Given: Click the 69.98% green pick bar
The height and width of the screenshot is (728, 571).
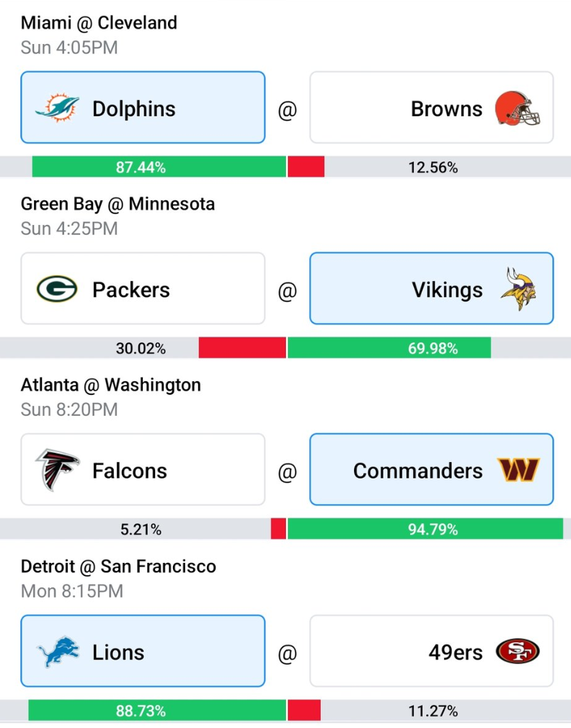Looking at the screenshot, I should point(389,347).
